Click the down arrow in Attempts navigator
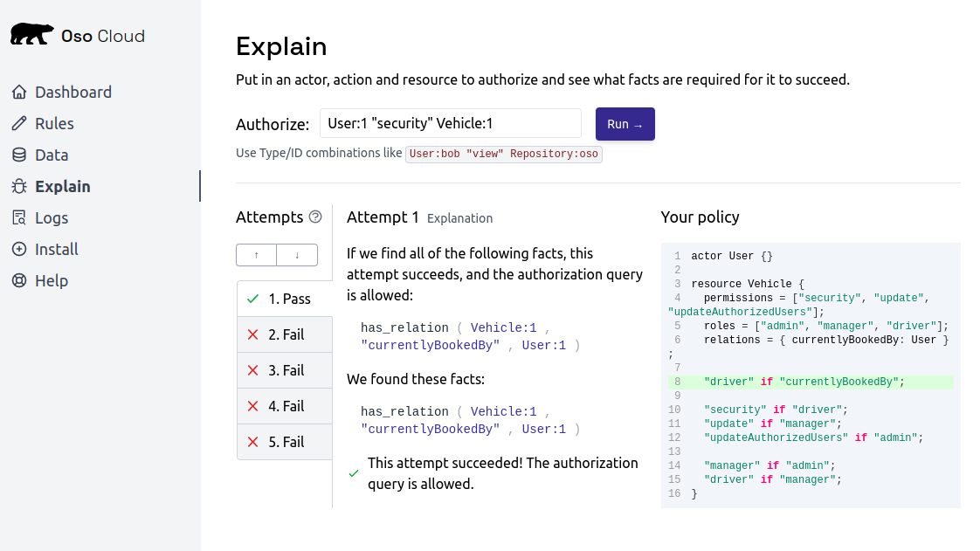980x551 pixels. (297, 255)
